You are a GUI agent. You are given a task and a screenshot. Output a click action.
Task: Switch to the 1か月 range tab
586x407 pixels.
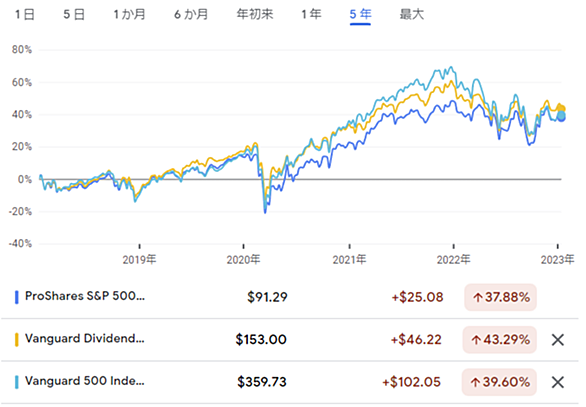tap(129, 15)
